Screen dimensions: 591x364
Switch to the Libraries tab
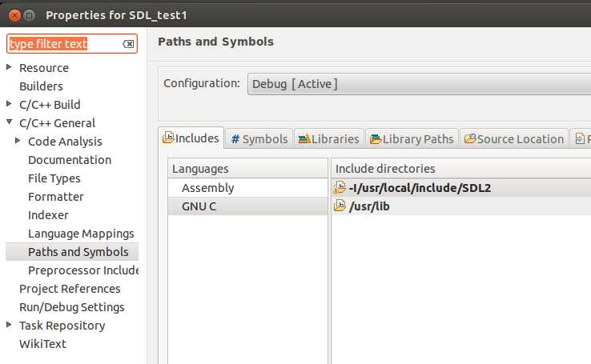328,139
